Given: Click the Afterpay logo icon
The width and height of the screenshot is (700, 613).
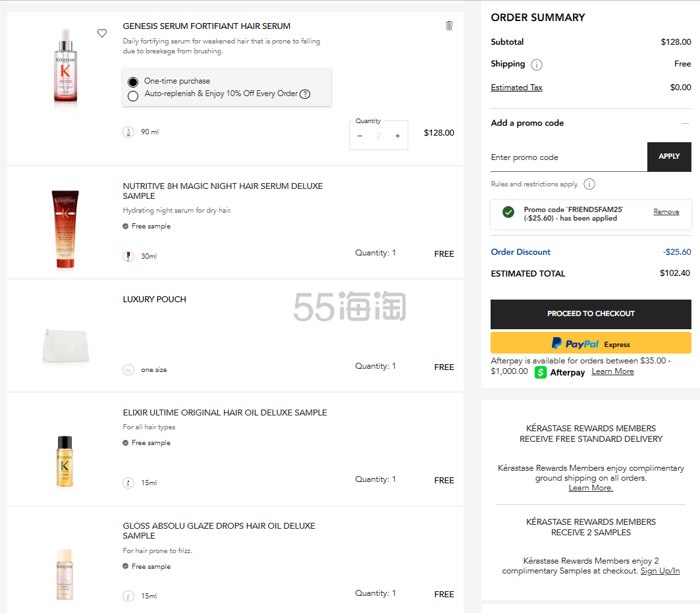Looking at the screenshot, I should click(541, 372).
